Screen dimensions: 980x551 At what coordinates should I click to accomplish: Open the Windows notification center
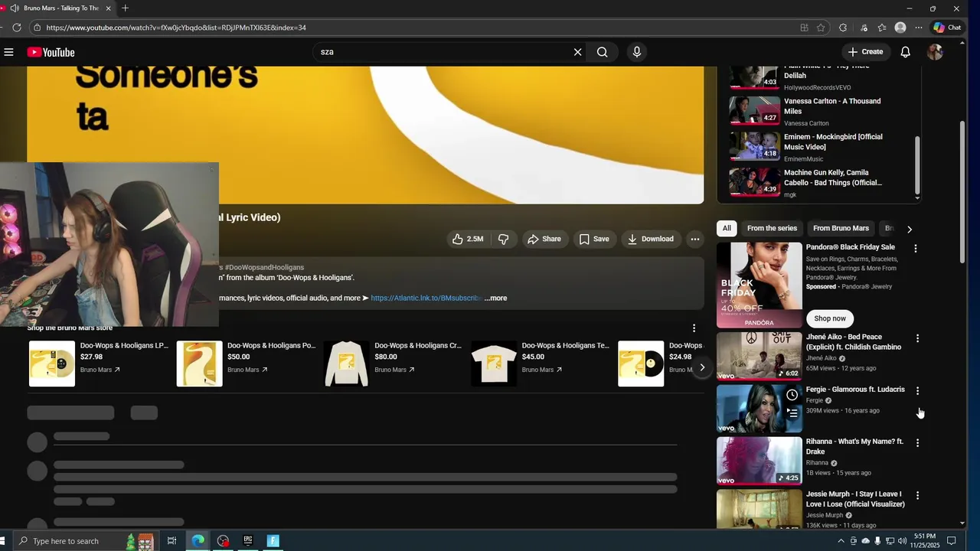tap(952, 541)
